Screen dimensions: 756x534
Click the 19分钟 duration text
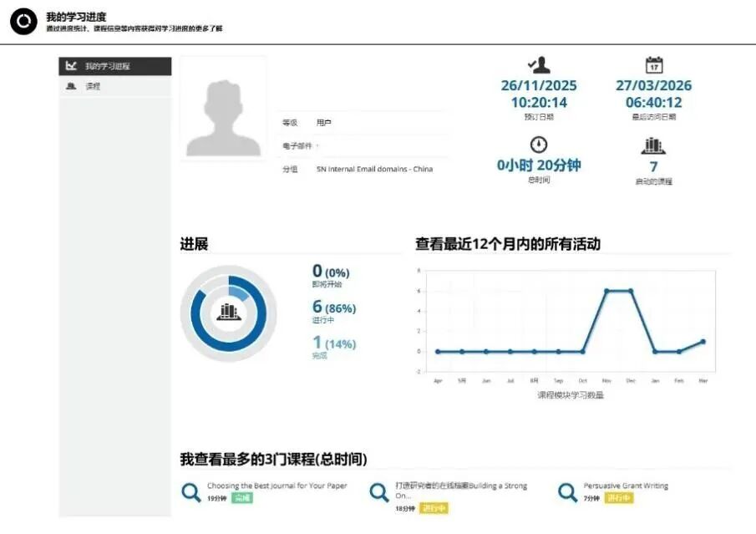(x=217, y=498)
